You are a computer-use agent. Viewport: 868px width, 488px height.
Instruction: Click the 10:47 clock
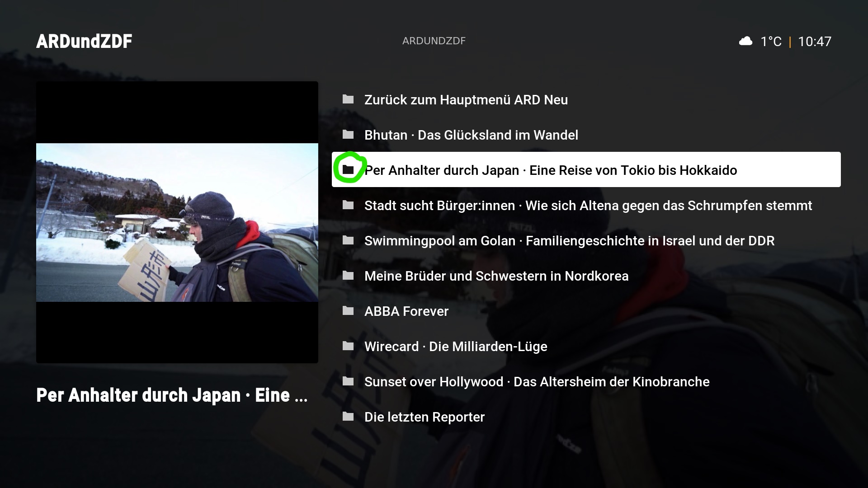point(815,42)
